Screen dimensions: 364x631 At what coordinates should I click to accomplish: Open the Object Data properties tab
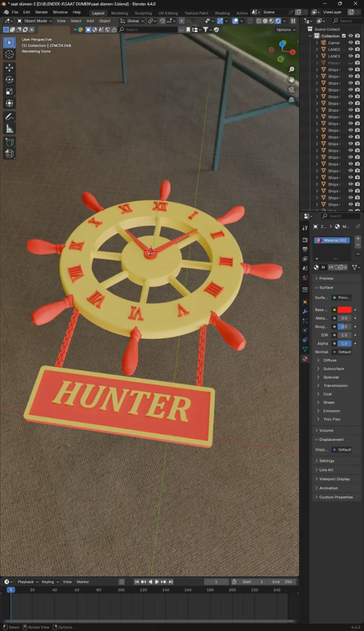(305, 349)
